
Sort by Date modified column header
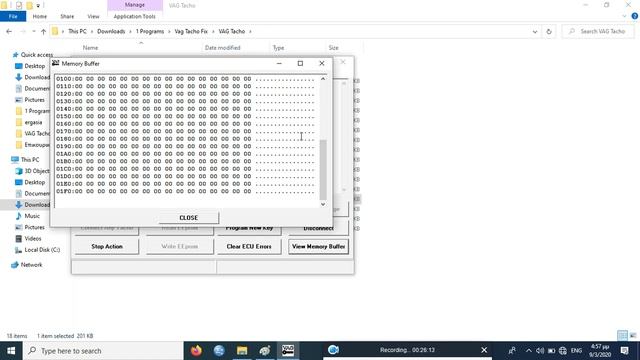[x=222, y=48]
